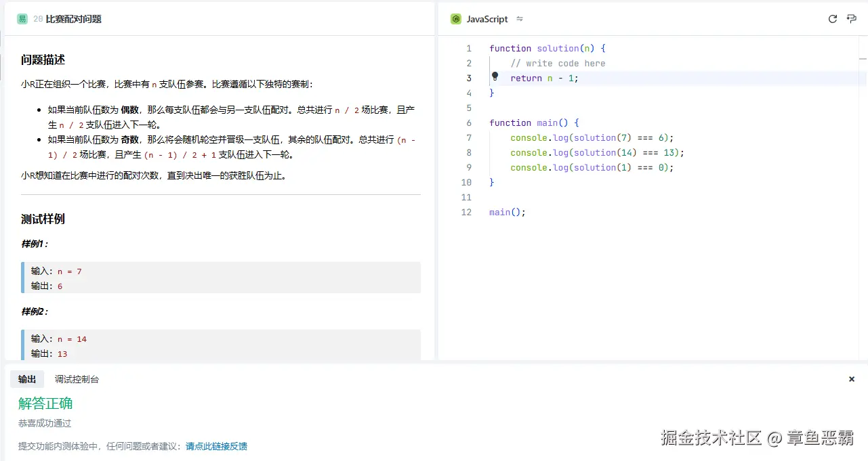Click the code formatting icon top right

click(852, 19)
